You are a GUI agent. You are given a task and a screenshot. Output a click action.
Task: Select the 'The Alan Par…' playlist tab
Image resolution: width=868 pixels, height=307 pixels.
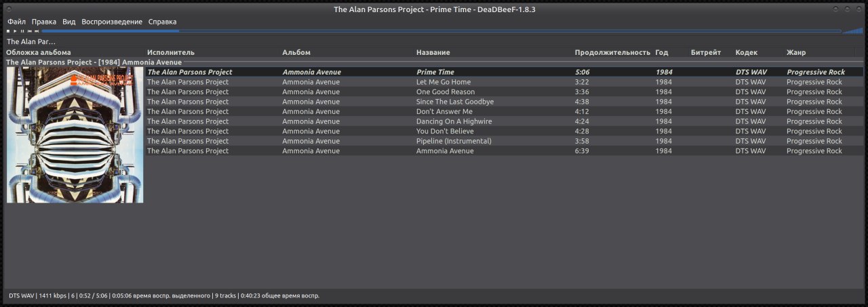click(31, 42)
